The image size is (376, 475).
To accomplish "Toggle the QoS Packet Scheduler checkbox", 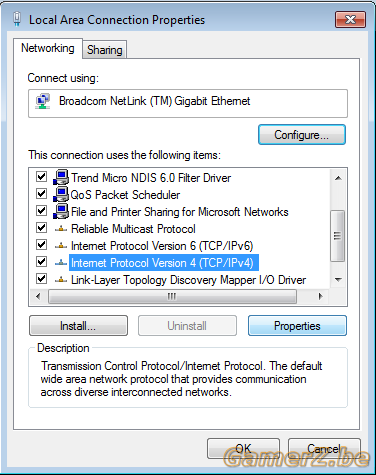I will 41,193.
